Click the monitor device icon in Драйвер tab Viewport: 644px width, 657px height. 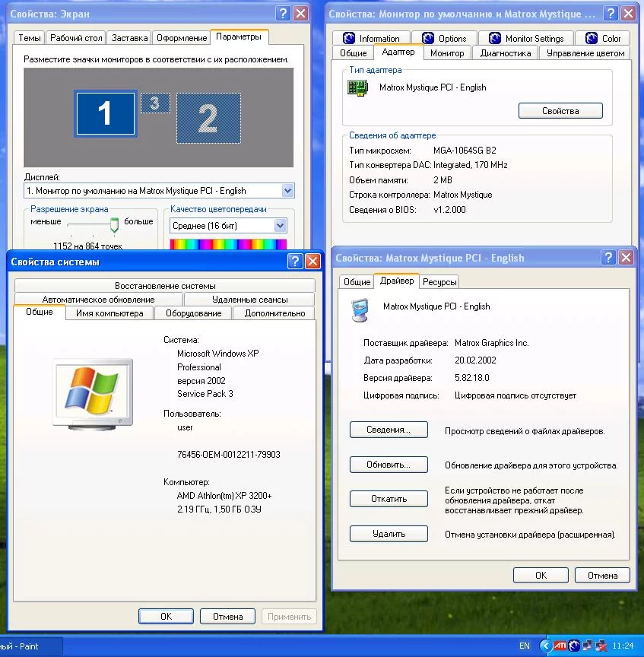pyautogui.click(x=360, y=309)
